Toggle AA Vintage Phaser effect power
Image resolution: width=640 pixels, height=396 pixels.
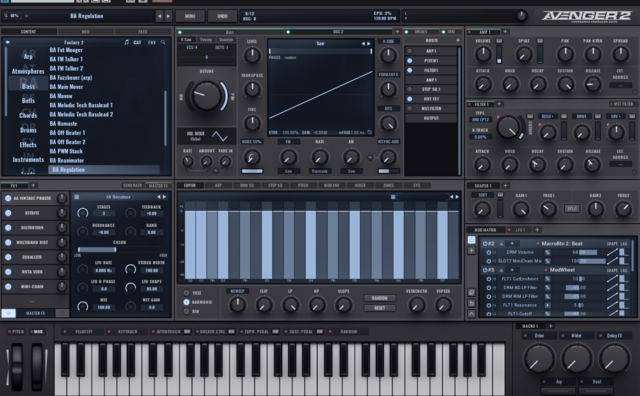(8, 198)
